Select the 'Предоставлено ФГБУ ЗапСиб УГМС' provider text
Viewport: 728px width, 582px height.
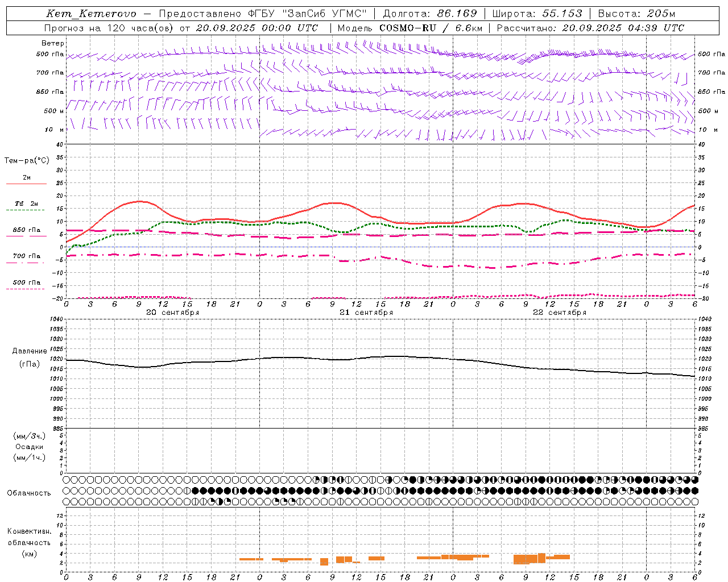click(263, 14)
